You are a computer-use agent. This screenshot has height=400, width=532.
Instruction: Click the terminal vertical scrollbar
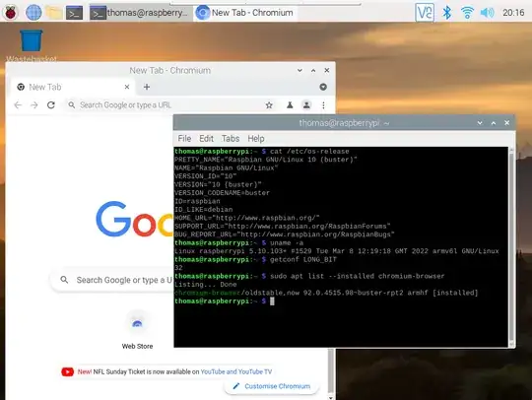[511, 246]
